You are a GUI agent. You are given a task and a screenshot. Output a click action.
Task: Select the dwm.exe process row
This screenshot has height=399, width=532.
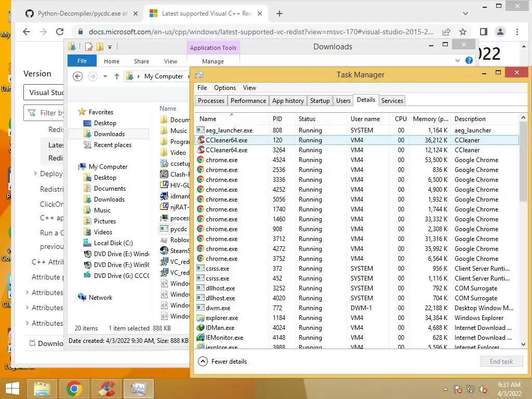click(356, 308)
